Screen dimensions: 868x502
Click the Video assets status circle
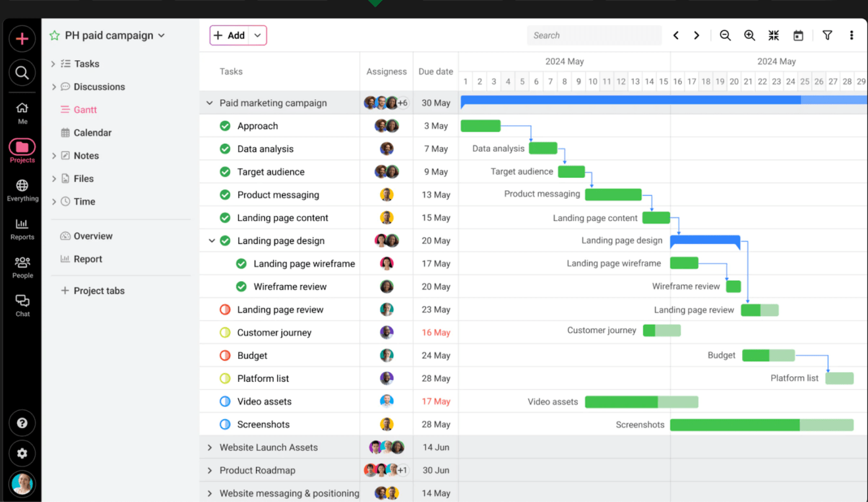tap(225, 401)
